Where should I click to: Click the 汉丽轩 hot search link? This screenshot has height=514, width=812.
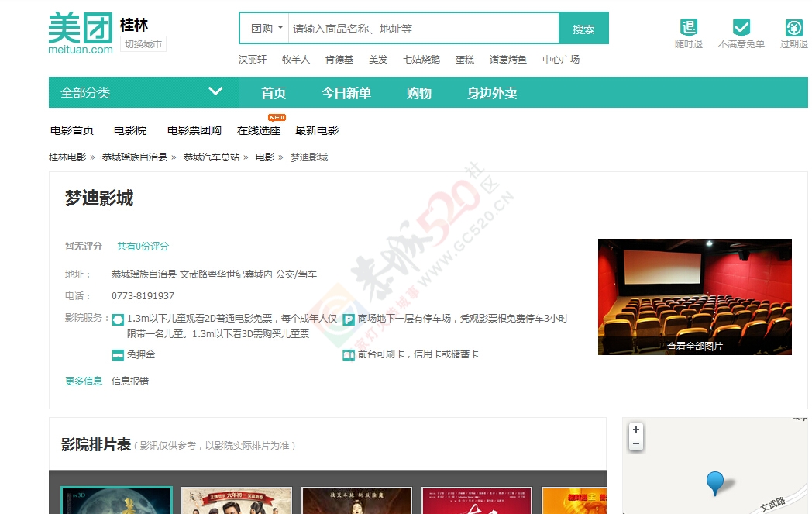[253, 60]
